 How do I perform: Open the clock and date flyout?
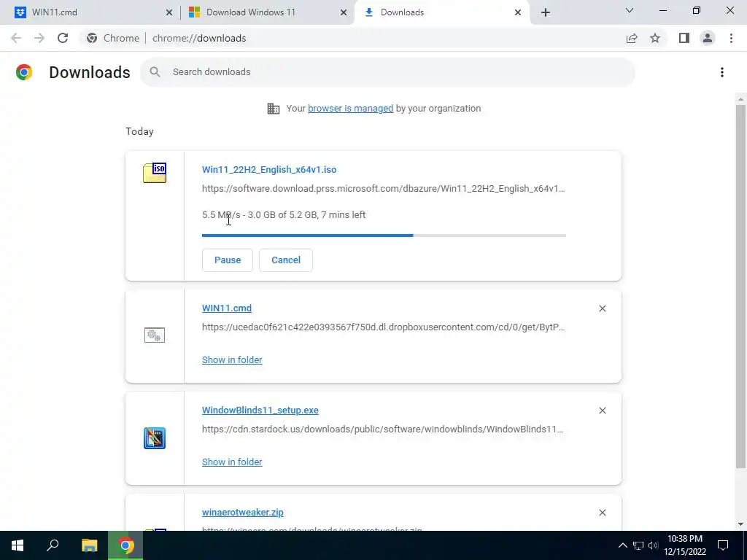(684, 545)
